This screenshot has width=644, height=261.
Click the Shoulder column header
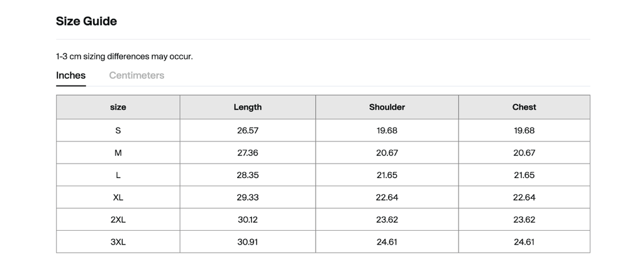pos(387,107)
